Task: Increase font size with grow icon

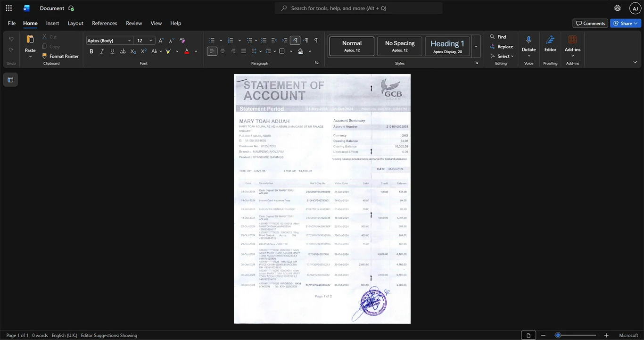Action: tap(161, 41)
